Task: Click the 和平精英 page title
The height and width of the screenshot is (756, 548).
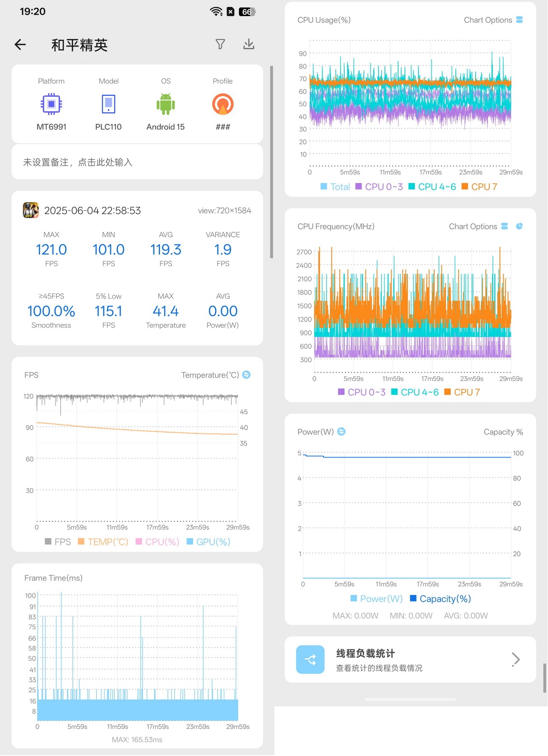Action: (80, 44)
